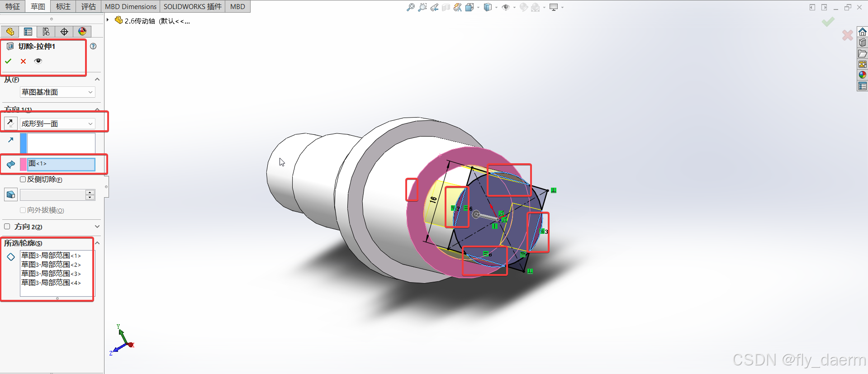Click Hide/Show Items eye icon

(506, 7)
